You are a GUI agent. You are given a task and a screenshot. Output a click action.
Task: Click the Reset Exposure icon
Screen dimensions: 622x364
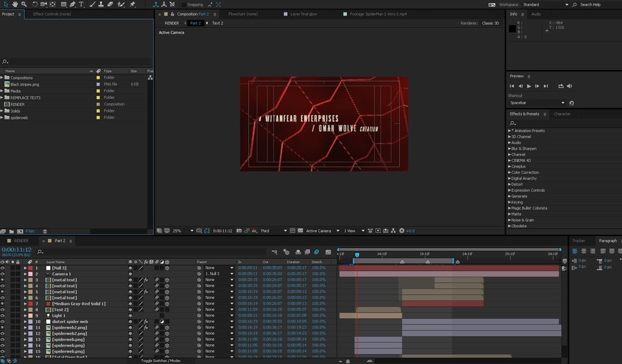click(402, 231)
